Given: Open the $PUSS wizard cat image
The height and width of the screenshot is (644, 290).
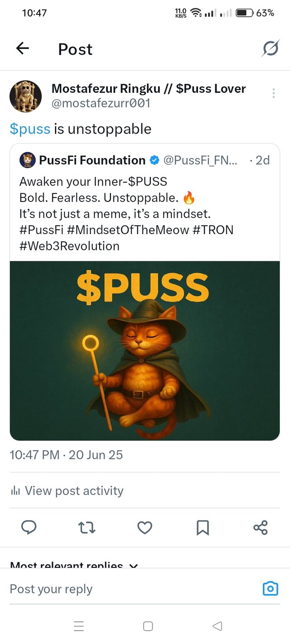Looking at the screenshot, I should click(x=145, y=351).
